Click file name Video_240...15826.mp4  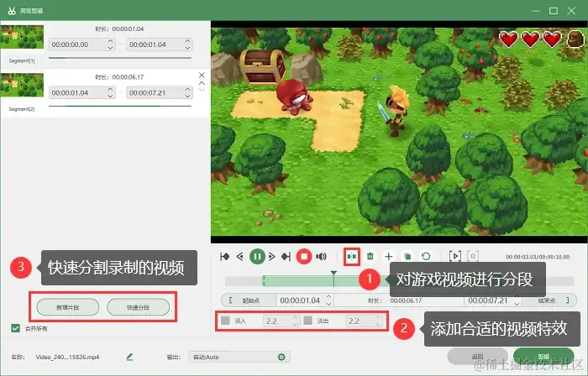coord(67,357)
